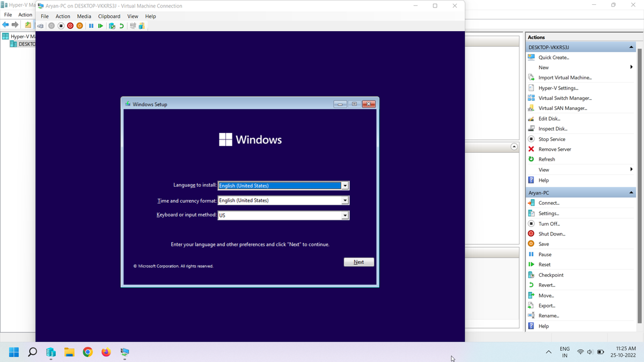Open Language to install dropdown

pos(345,186)
